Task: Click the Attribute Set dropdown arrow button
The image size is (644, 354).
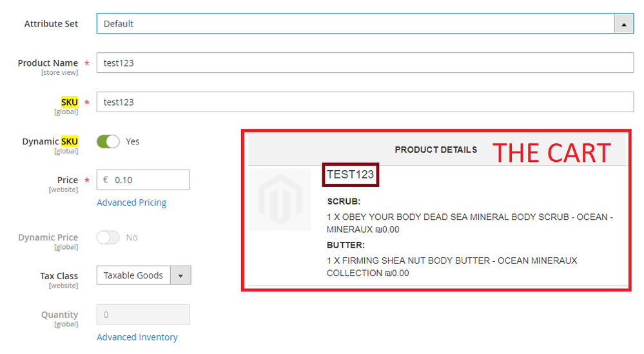Action: click(623, 24)
